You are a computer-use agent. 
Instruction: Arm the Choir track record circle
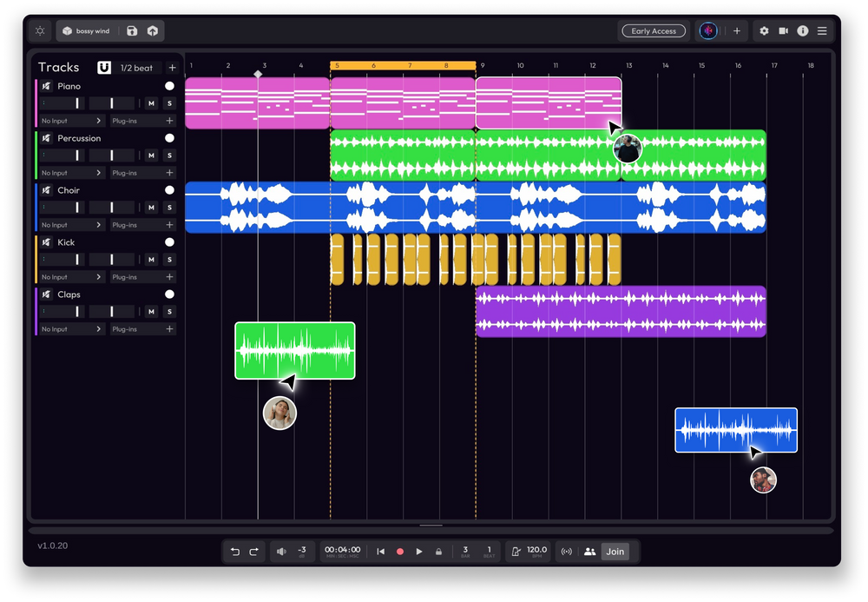click(x=169, y=190)
